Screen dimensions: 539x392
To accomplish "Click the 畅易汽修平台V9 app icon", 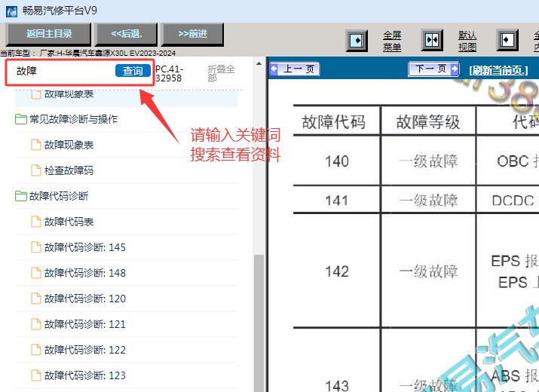I will [11, 11].
